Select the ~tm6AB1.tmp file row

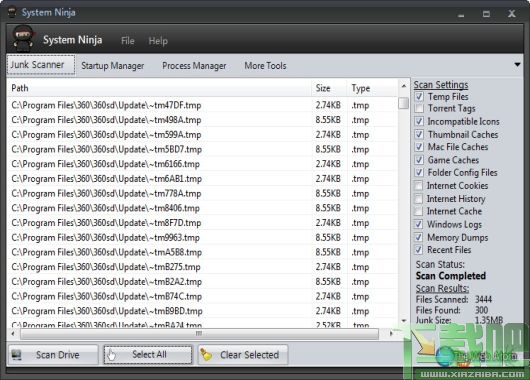point(202,179)
